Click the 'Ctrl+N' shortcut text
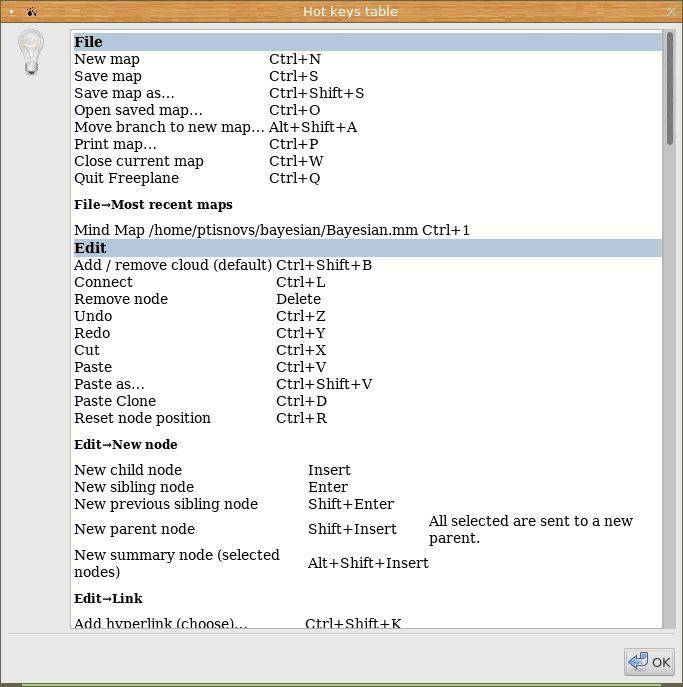This screenshot has height=687, width=683. point(295,59)
